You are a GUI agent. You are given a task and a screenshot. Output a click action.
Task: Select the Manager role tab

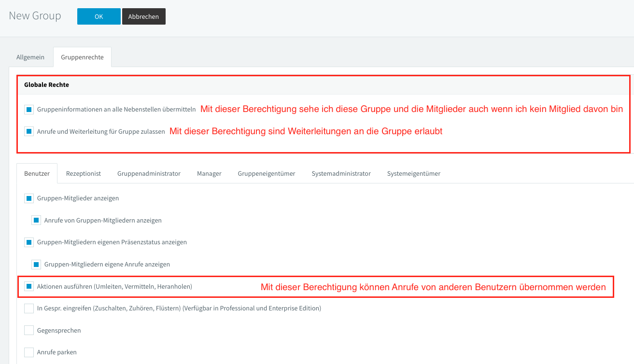(209, 173)
